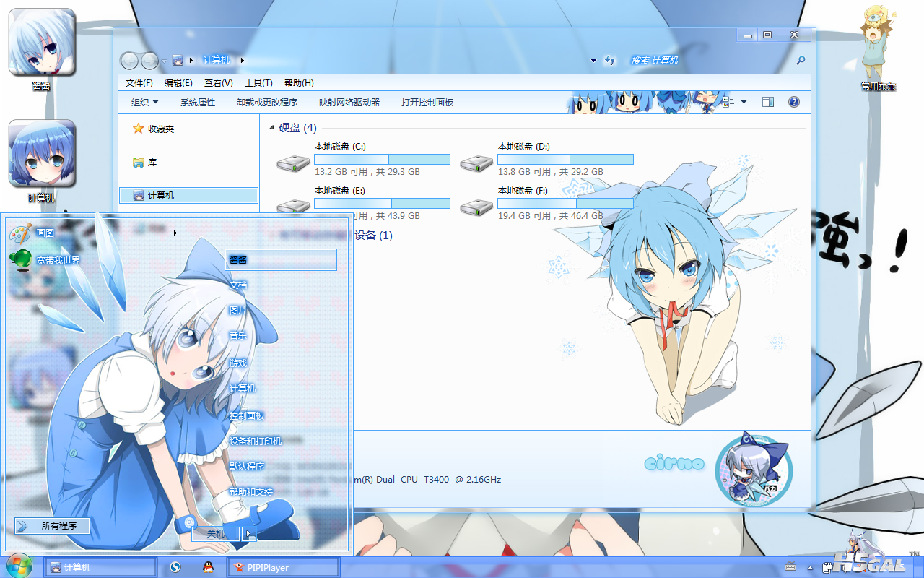Screen dimensions: 924x578
Task: Expand the 组织 dropdown menu
Action: (144, 103)
